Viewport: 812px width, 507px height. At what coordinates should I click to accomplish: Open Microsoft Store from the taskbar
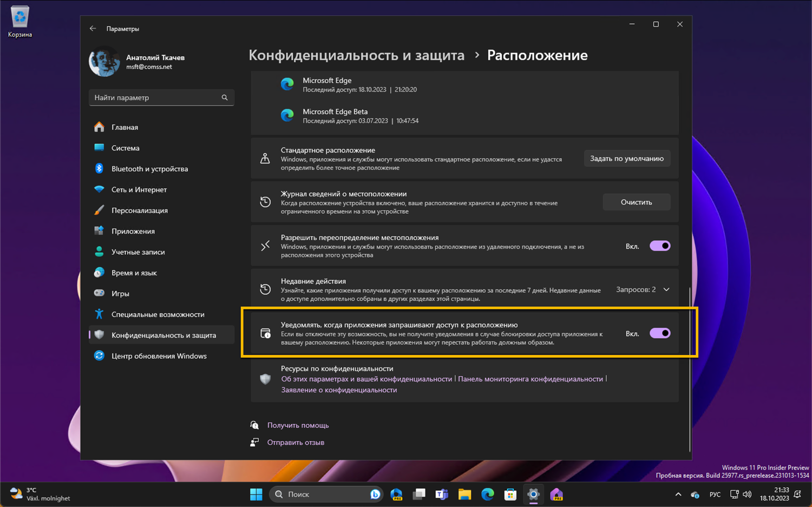(x=510, y=494)
